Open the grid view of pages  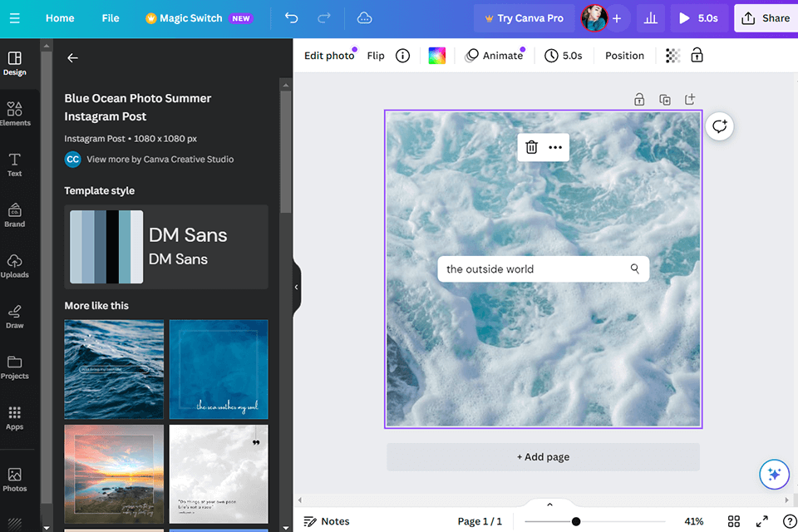734,521
